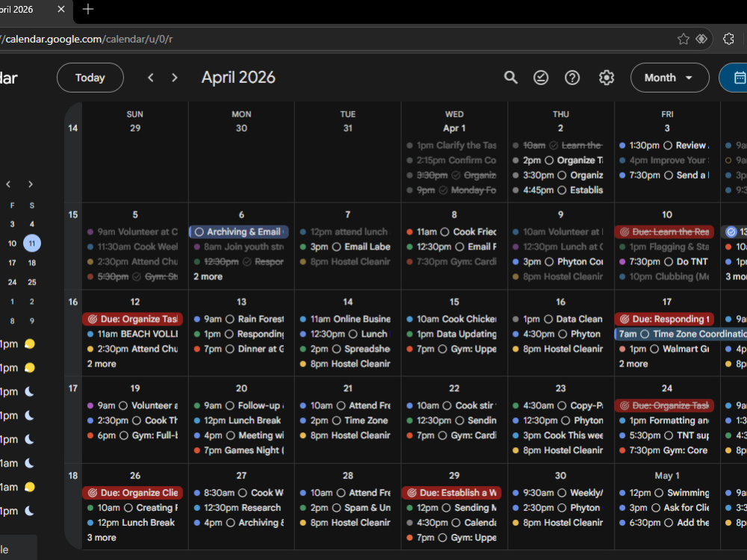
Task: Open May 1 date header
Action: 667,476
